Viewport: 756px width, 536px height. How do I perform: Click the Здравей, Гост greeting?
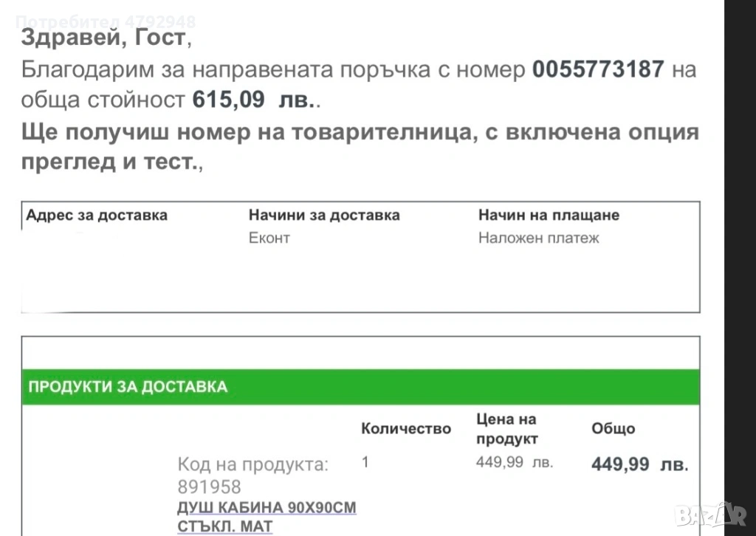[106, 37]
